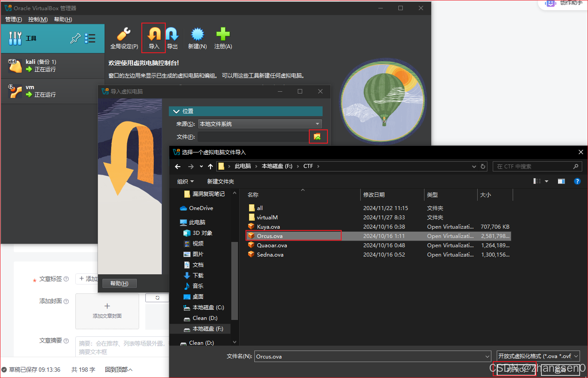Click the 文件(F) path input field
This screenshot has height=378, width=588.
coord(253,137)
